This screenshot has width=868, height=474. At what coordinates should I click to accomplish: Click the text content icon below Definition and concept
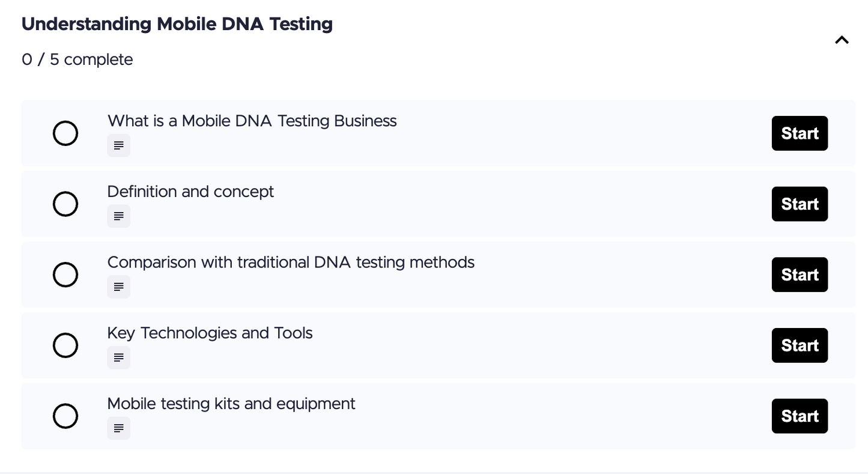[118, 216]
